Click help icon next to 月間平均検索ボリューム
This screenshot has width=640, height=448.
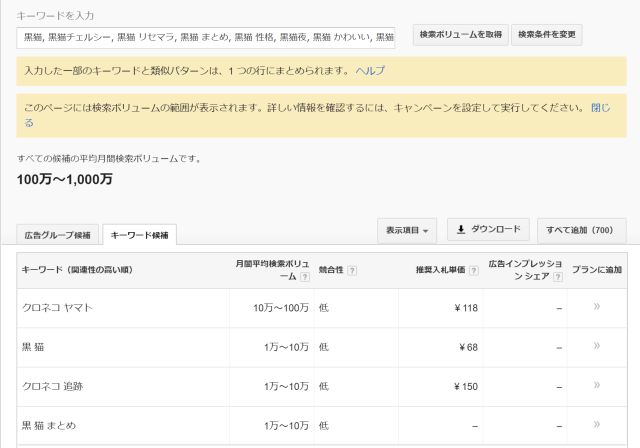pos(304,277)
